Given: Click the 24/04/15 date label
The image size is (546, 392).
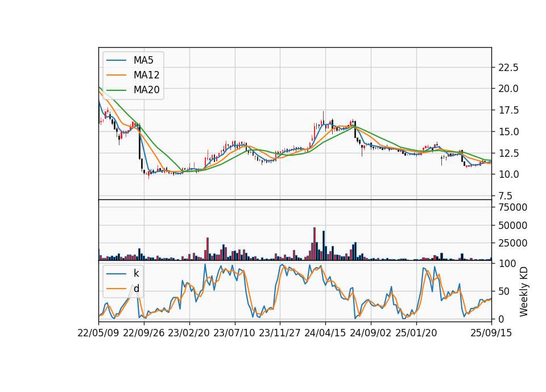Looking at the screenshot, I should pyautogui.click(x=325, y=333).
